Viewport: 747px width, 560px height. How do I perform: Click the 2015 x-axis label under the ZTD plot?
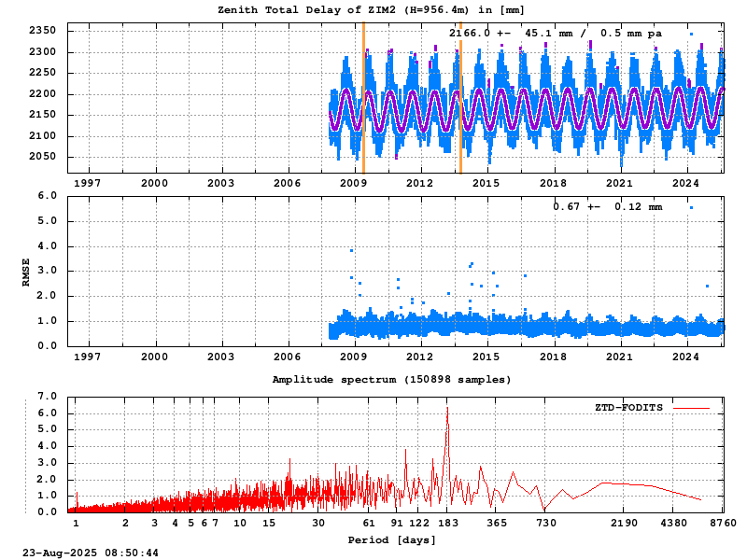486,183
